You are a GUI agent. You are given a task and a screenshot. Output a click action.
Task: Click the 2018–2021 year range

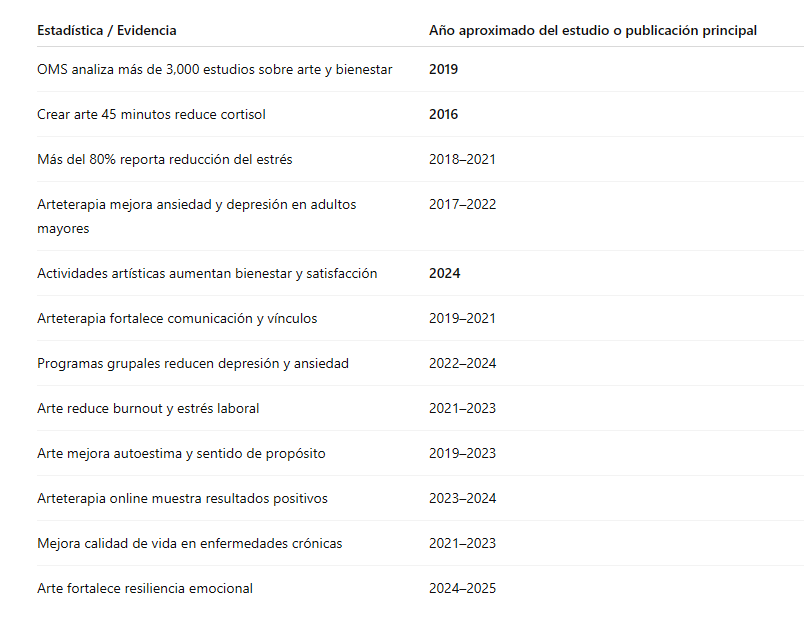pyautogui.click(x=463, y=159)
